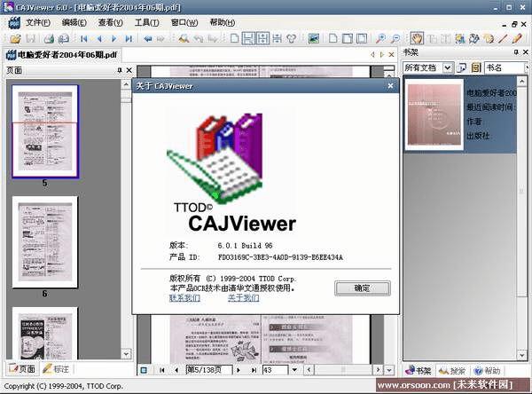Screen dimensions: 532x394
Task: Switch to the 页面 tab at bottom left
Action: coord(22,369)
